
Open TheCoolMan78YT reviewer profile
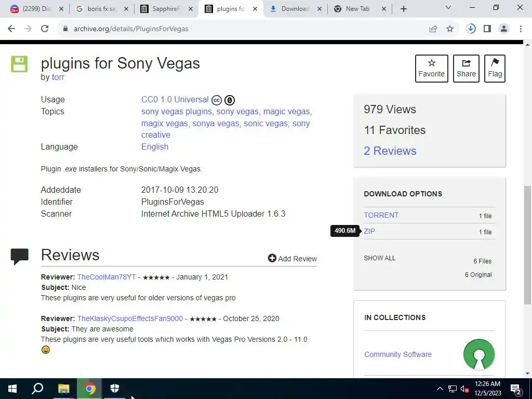106,277
